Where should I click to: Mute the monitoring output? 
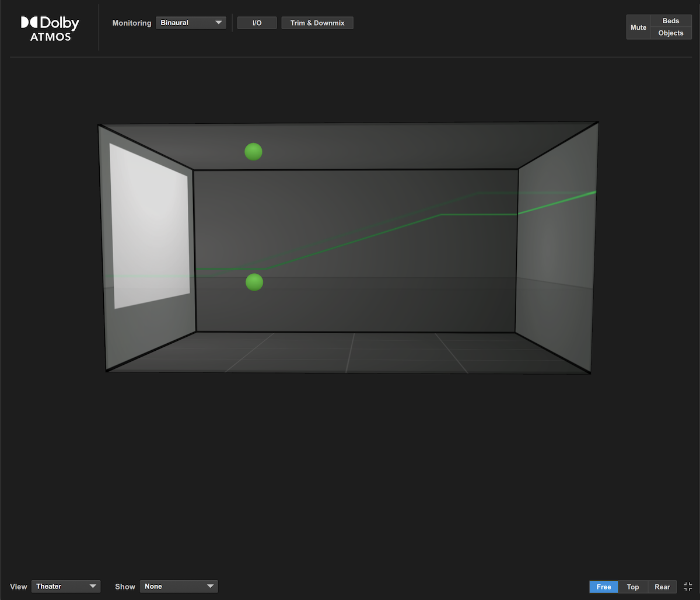pos(638,27)
